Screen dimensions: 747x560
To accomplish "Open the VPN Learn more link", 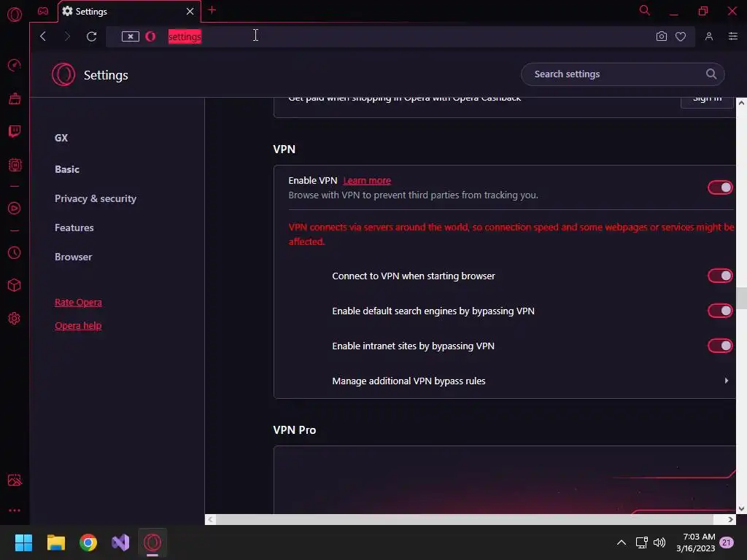I will [367, 181].
